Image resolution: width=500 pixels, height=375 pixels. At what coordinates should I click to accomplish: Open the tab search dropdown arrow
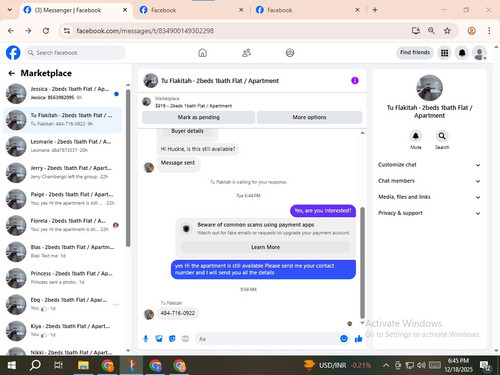(10, 10)
